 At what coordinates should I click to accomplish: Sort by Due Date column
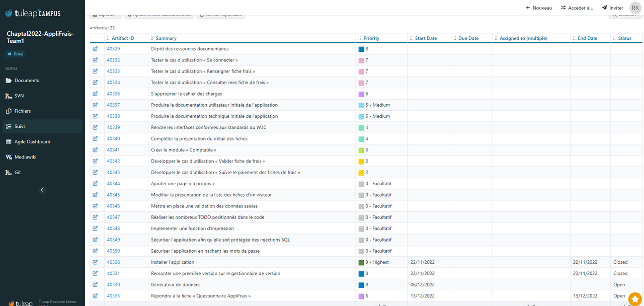click(468, 38)
